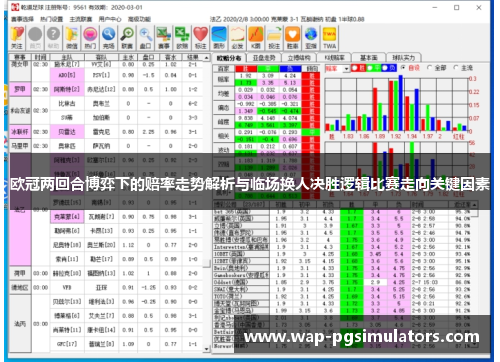This screenshot has width=500, height=362.
Task: Open the 赛事选择 menu
Action: [22, 19]
